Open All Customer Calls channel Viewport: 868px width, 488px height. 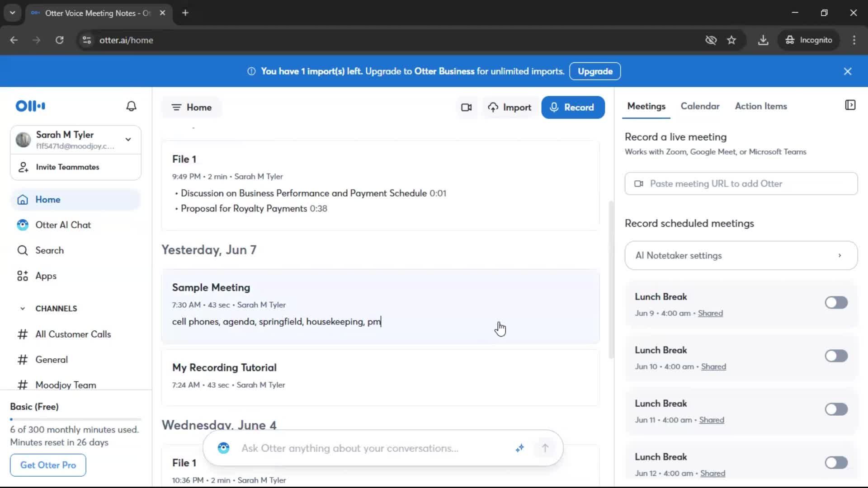click(x=75, y=334)
